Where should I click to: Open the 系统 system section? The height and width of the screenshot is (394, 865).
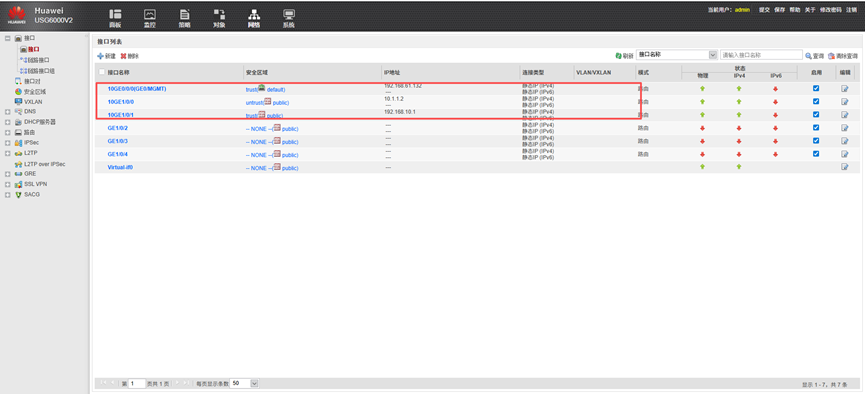coord(289,18)
